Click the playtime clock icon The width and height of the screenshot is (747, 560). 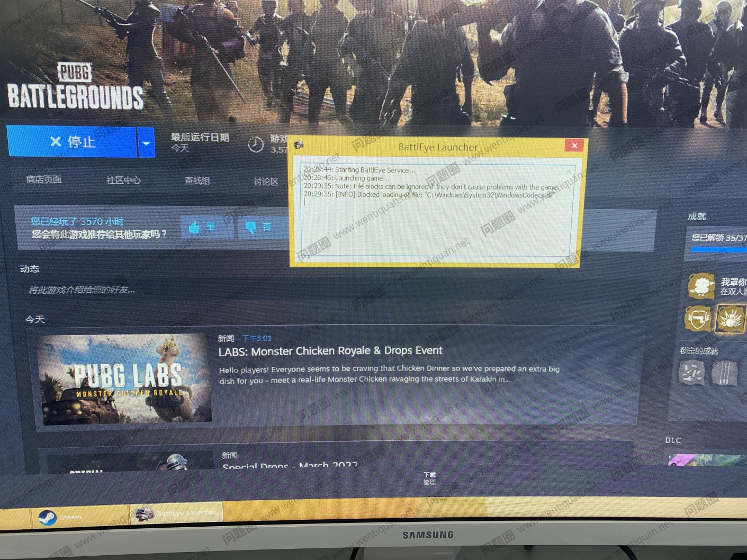[256, 144]
